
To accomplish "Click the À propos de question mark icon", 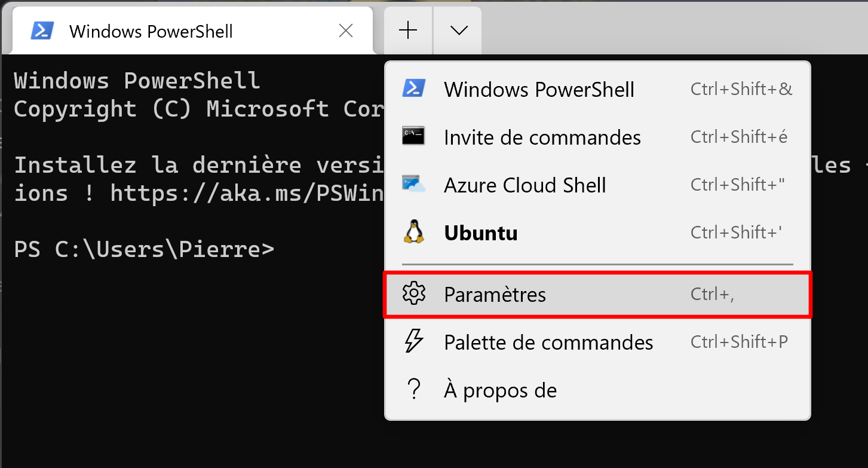I will (413, 390).
